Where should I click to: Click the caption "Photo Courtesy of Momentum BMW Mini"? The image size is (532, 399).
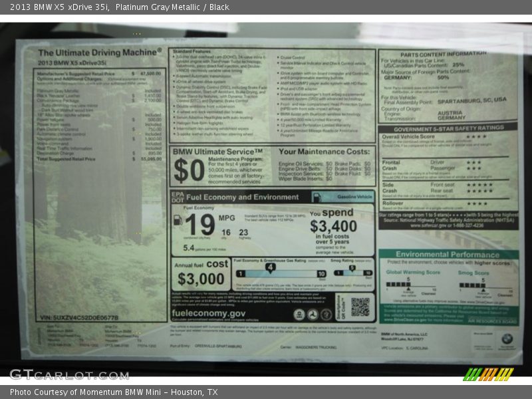(x=85, y=392)
